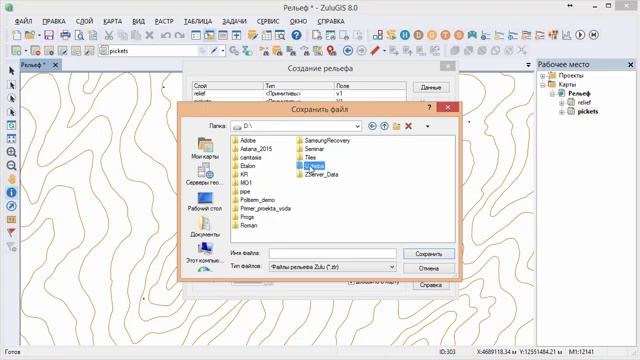Create new folder in save dialog
640x360 pixels.
coord(396,126)
